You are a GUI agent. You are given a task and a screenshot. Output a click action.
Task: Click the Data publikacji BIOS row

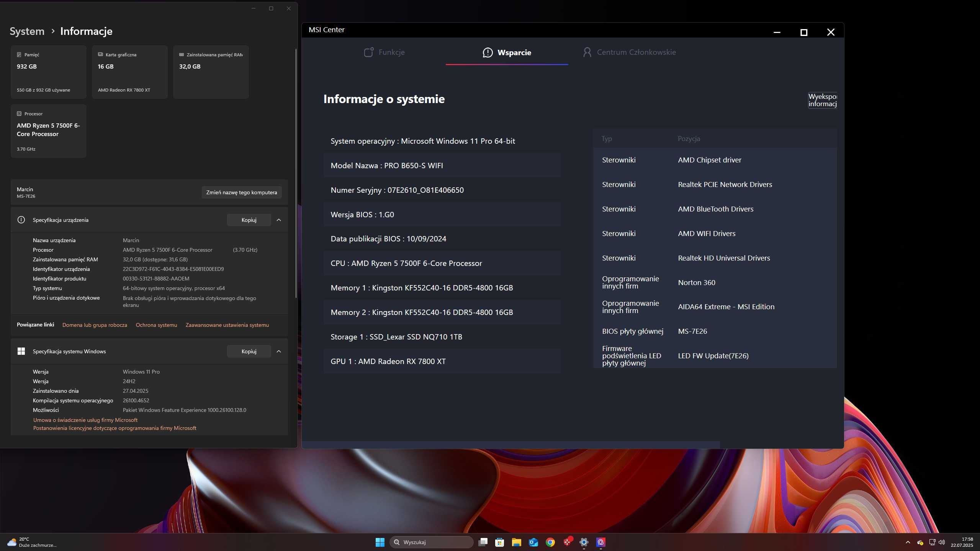point(442,239)
